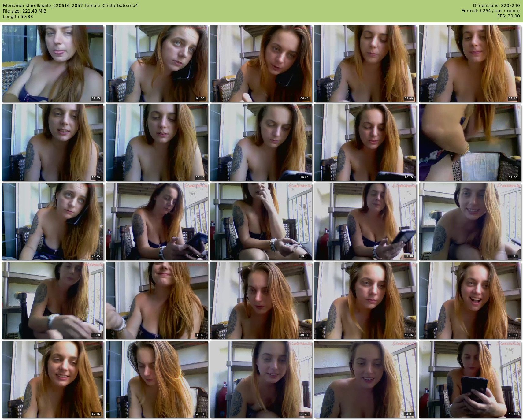Open the 40:31 frame thumbnail
This screenshot has width=523, height=420.
(261, 300)
